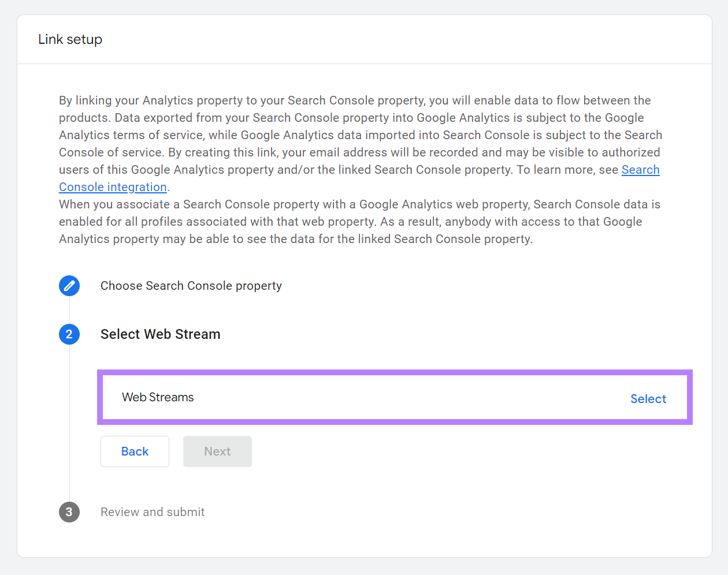Image resolution: width=728 pixels, height=575 pixels.
Task: Click the gray step 3 number circle
Action: coord(69,512)
